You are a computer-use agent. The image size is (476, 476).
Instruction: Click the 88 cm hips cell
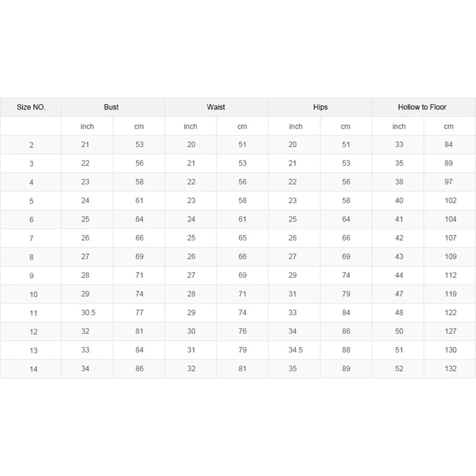[x=346, y=350]
